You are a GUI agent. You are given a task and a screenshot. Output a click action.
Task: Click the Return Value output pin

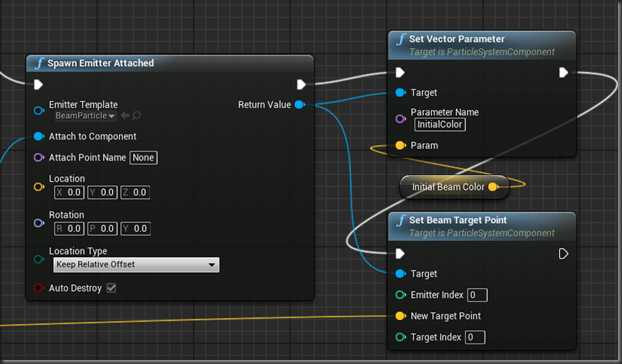[300, 105]
